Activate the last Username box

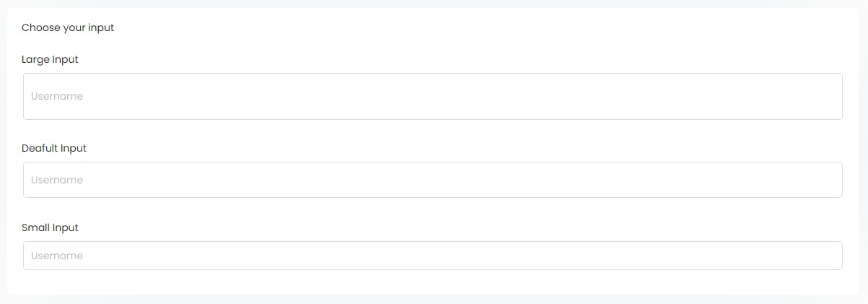coord(433,256)
